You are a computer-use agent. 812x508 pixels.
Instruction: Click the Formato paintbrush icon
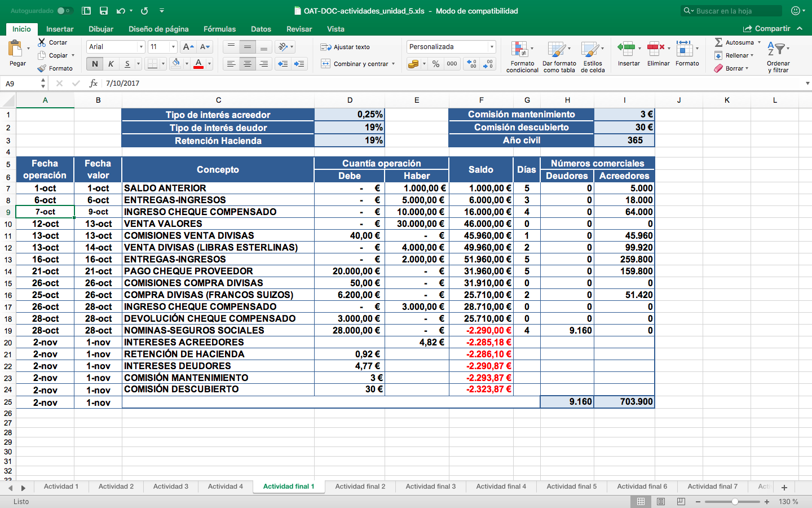tap(42, 68)
